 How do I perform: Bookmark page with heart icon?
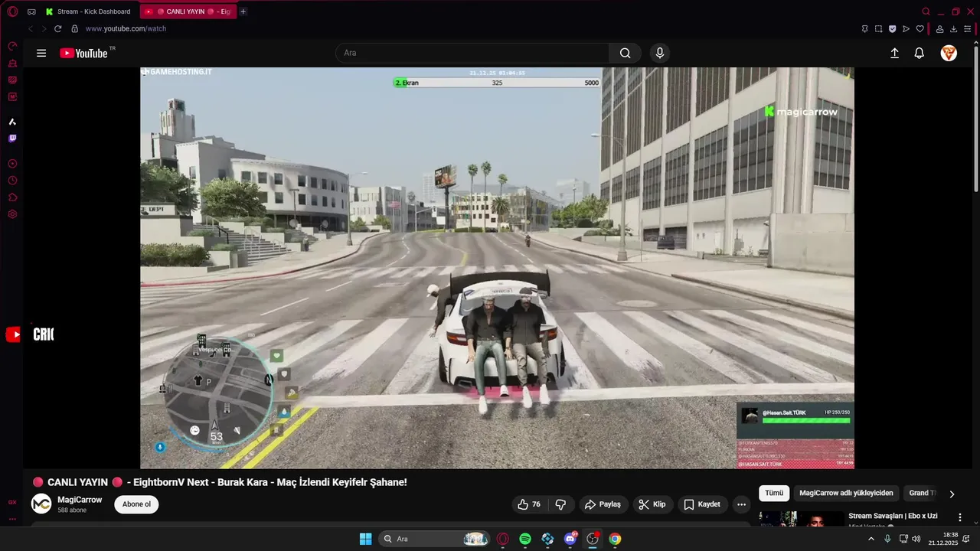(x=920, y=28)
